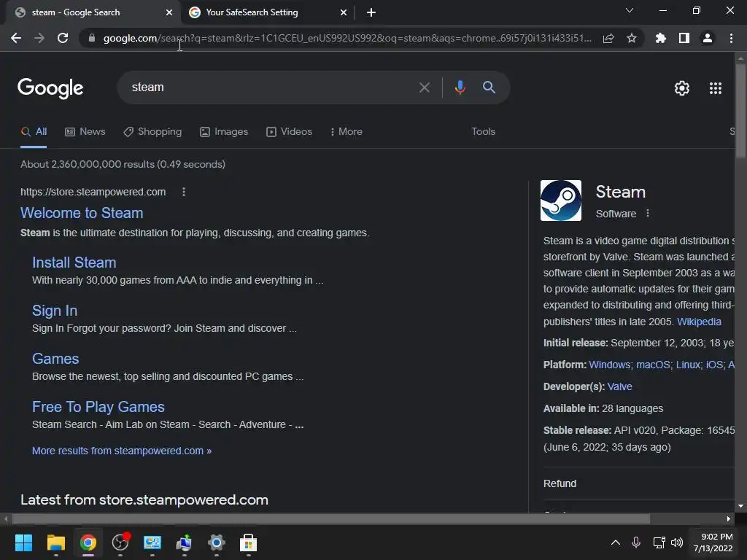Open Google quick settings gear
The height and width of the screenshot is (560, 747).
682,88
